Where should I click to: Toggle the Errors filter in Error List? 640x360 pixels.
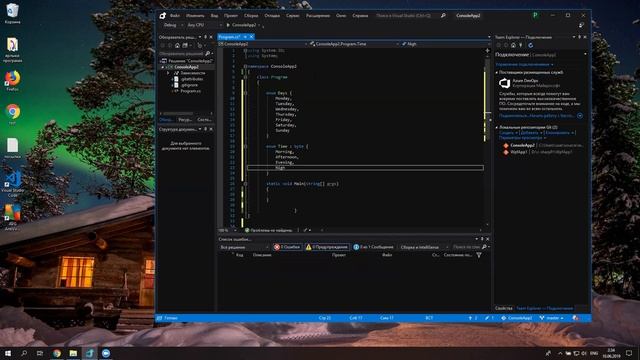(287, 247)
